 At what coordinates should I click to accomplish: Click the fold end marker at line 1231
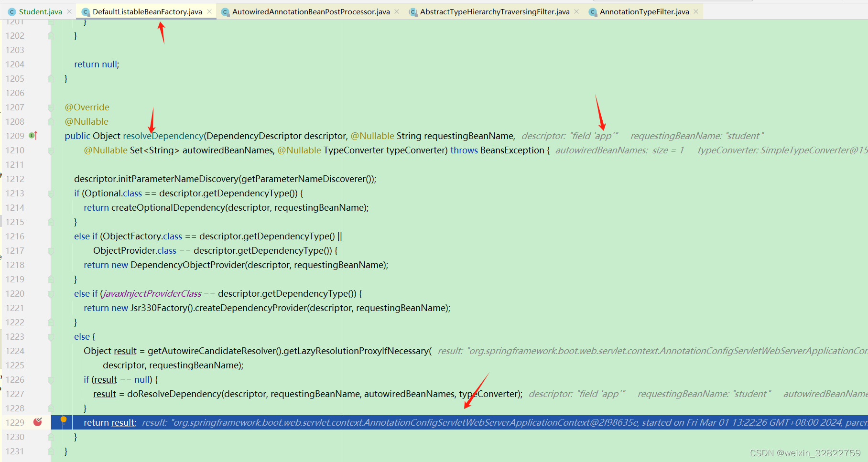pos(51,451)
